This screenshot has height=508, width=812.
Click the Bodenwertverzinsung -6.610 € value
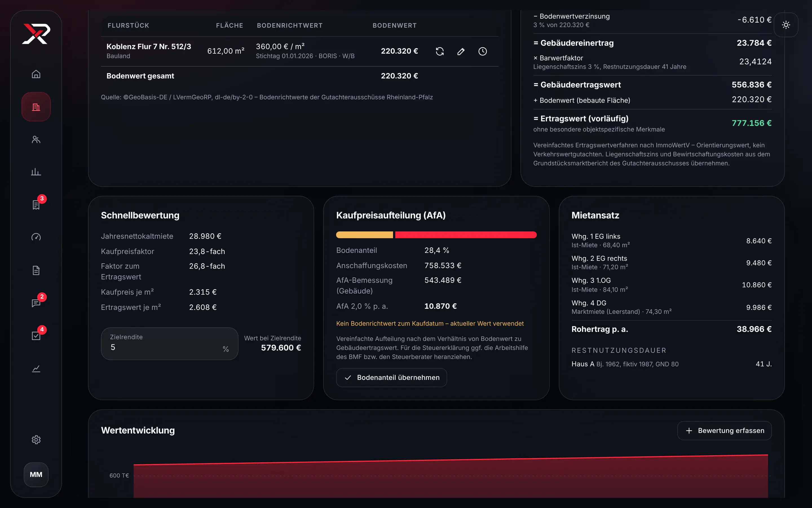[x=754, y=20]
